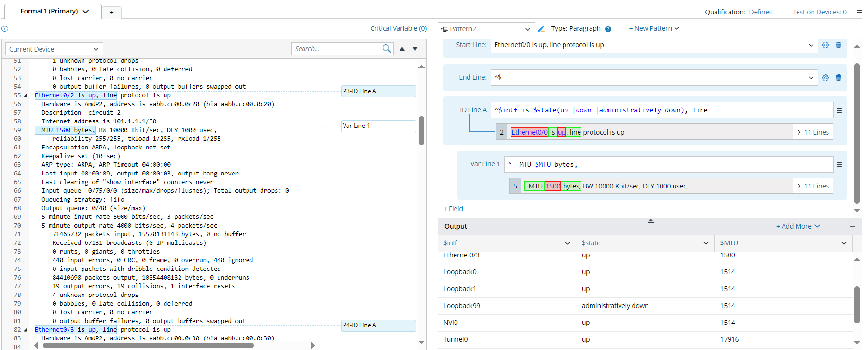Open the Current Device dropdown
This screenshot has width=868, height=350.
(54, 49)
